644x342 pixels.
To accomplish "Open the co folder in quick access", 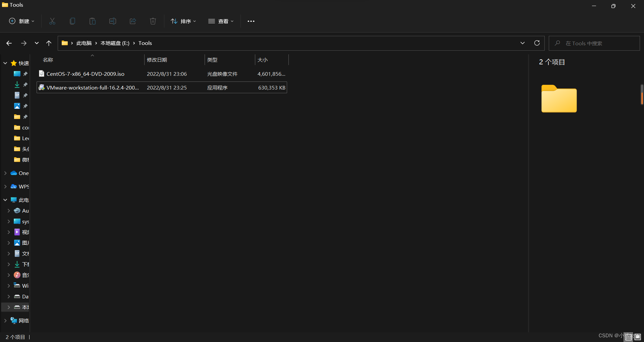I will point(21,127).
